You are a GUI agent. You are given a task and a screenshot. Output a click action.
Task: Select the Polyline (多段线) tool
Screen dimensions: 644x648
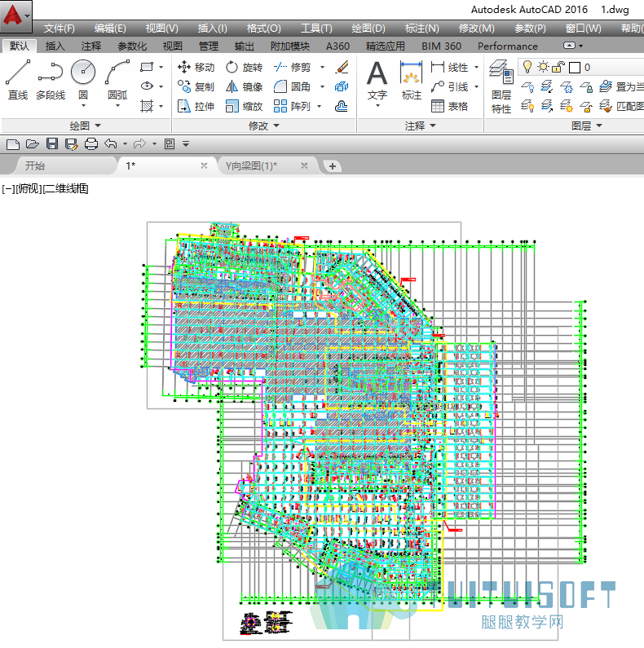(x=51, y=81)
